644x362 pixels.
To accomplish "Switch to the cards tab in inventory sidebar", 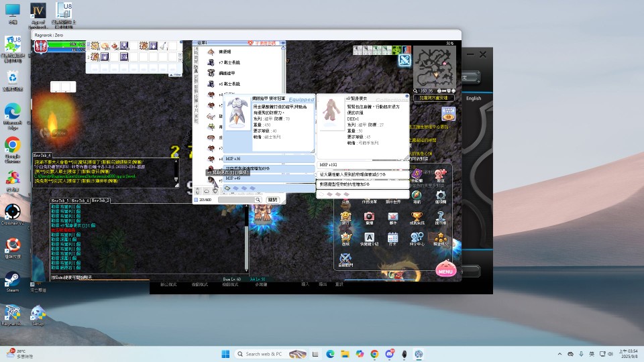I will pos(197,108).
